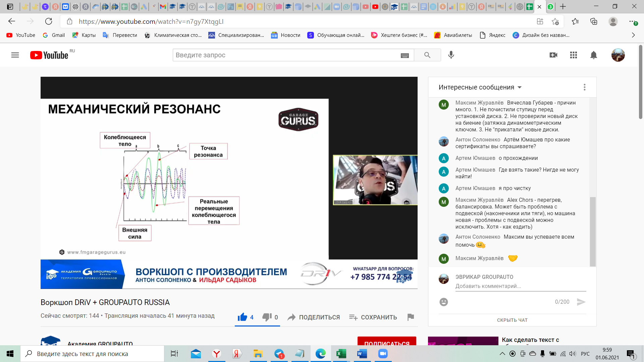The width and height of the screenshot is (644, 362).
Task: Switch input language РУС
Action: click(585, 354)
